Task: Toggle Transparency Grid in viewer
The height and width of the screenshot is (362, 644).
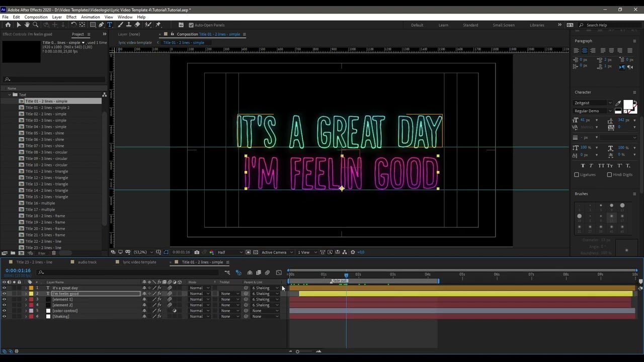Action: 256,252
